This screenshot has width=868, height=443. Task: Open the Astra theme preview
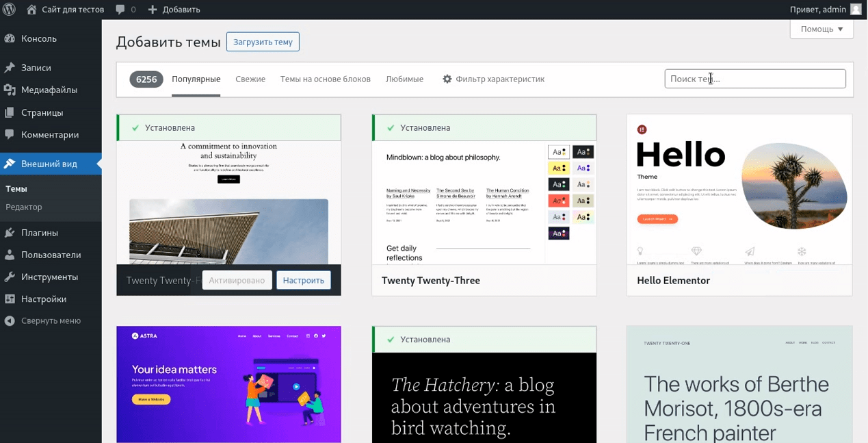pos(228,384)
